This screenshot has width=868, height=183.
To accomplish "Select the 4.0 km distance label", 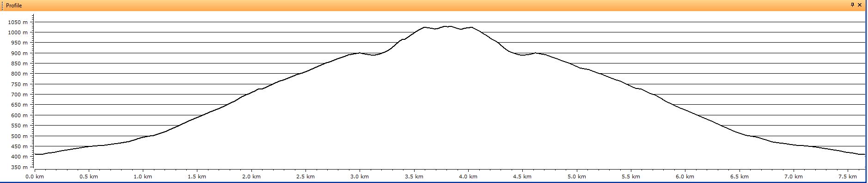I will coord(468,177).
